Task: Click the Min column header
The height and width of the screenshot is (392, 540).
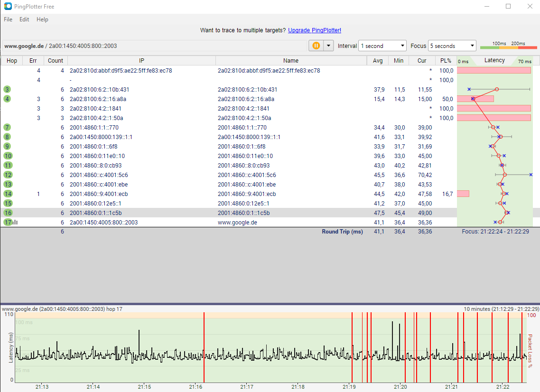Action: click(x=399, y=61)
